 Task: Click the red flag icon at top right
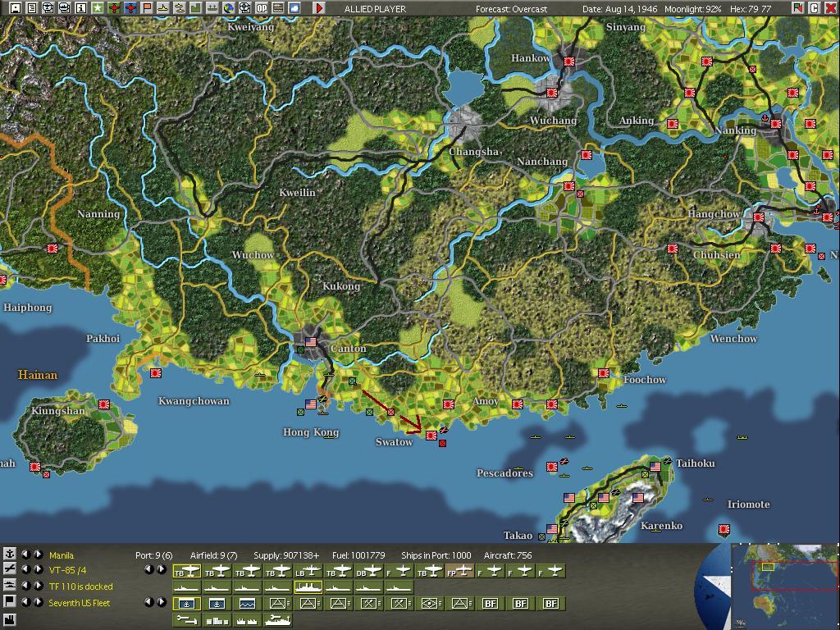[x=797, y=8]
